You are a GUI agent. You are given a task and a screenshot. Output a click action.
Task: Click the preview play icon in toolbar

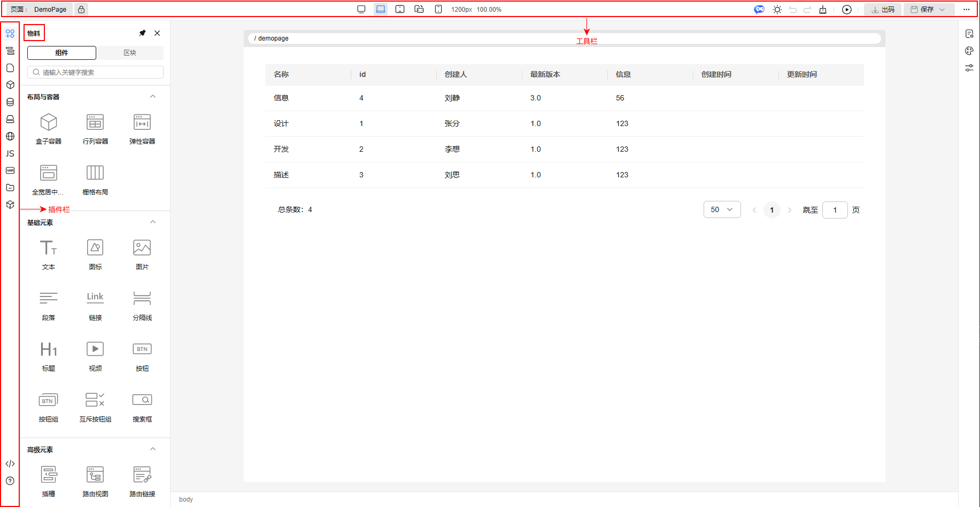click(x=846, y=10)
